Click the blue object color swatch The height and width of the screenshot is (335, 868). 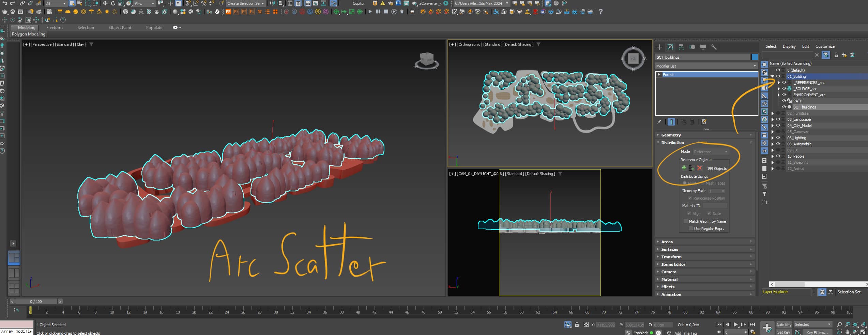pos(755,57)
